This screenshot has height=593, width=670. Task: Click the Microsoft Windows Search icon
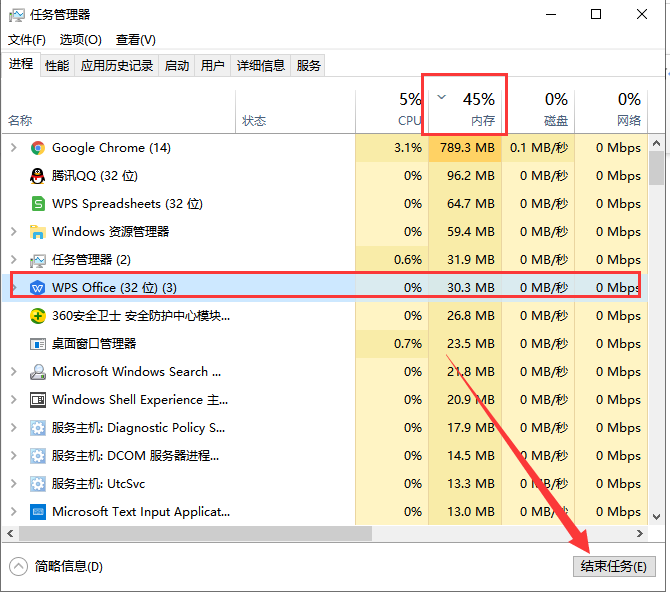pos(38,372)
